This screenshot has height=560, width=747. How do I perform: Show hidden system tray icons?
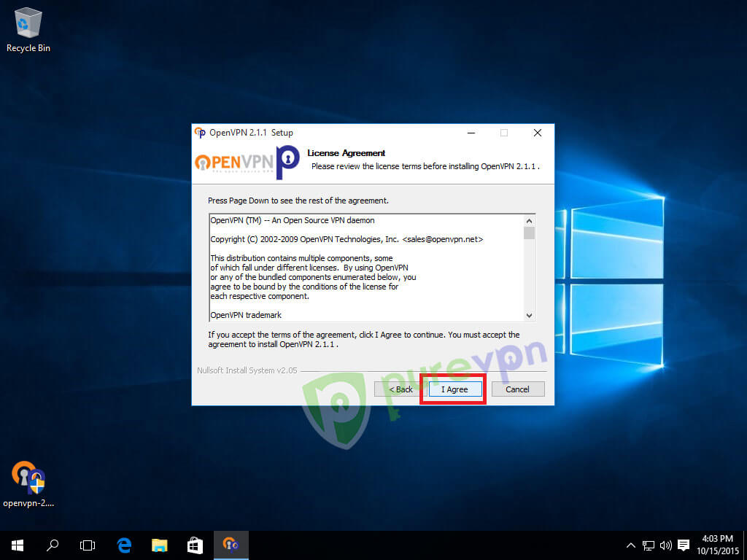(630, 545)
